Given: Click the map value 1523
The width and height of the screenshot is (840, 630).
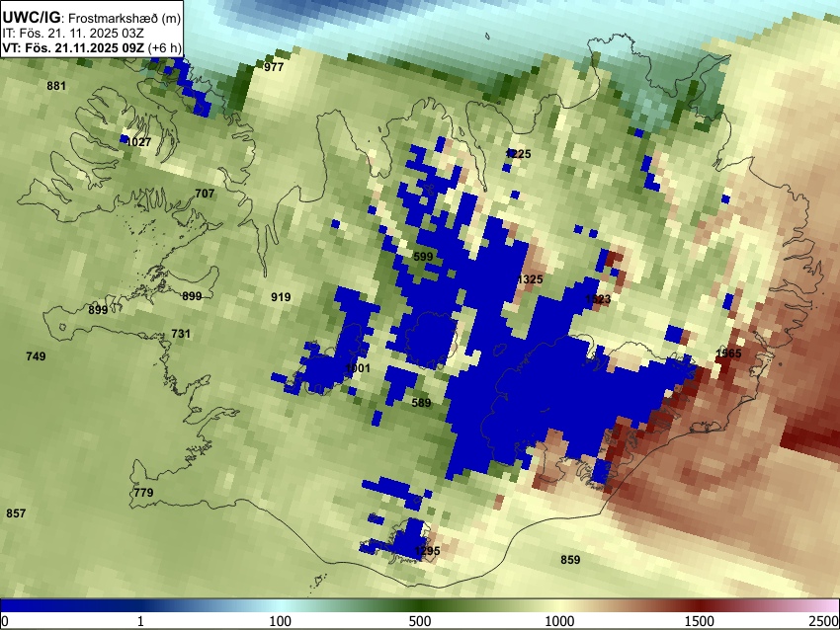Looking at the screenshot, I should click(x=598, y=300).
